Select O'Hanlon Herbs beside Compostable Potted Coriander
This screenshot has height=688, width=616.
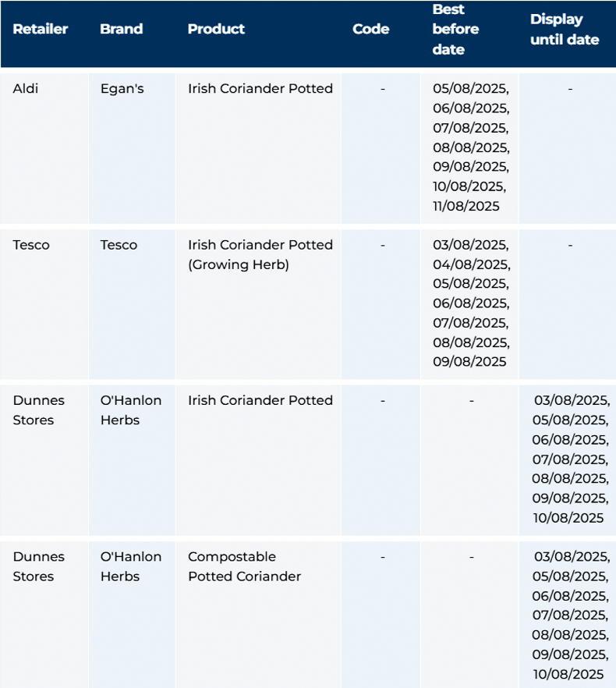[131, 566]
